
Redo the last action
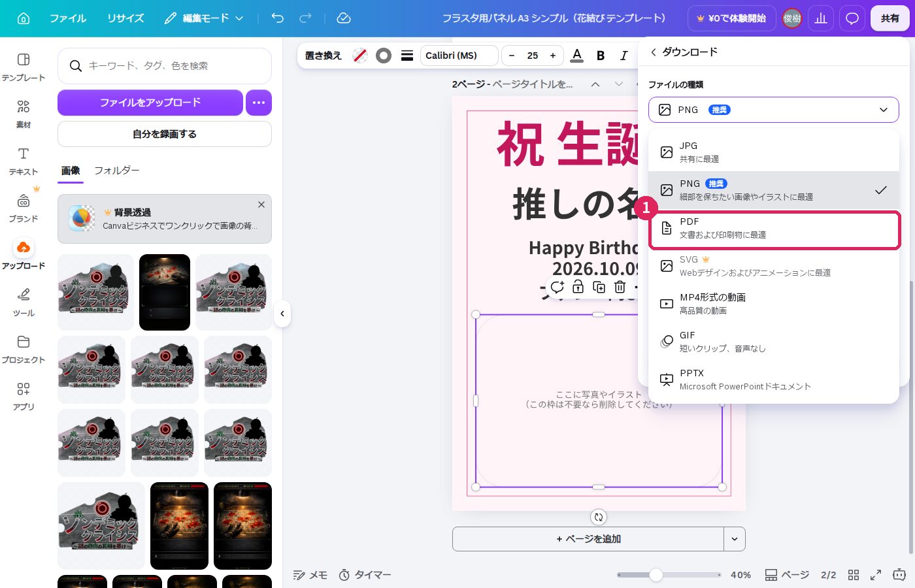[x=305, y=18]
